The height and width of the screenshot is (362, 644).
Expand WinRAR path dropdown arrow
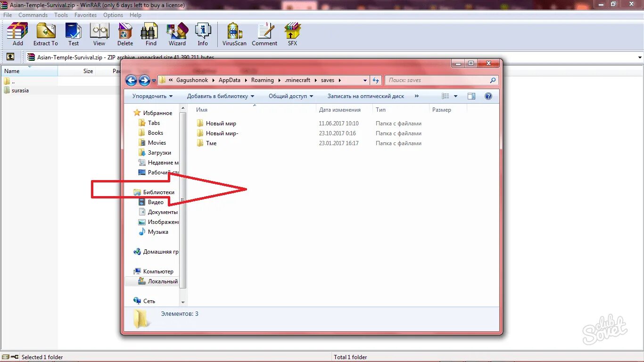pyautogui.click(x=640, y=57)
